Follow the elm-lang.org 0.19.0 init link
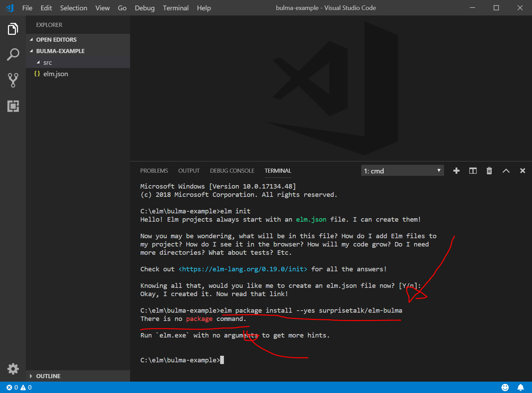 243,269
